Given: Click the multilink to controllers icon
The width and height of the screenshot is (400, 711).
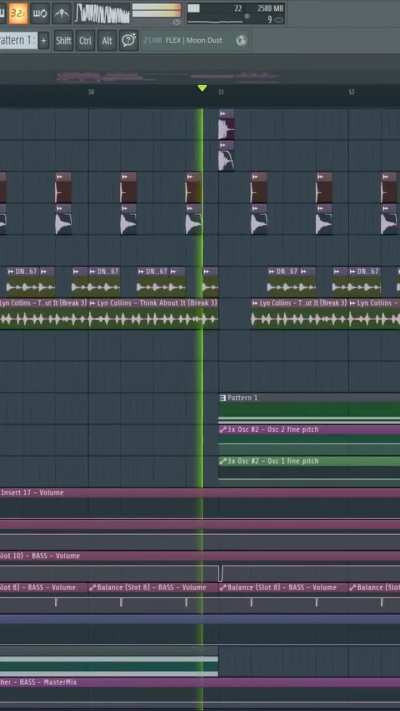Looking at the screenshot, I should pos(62,13).
